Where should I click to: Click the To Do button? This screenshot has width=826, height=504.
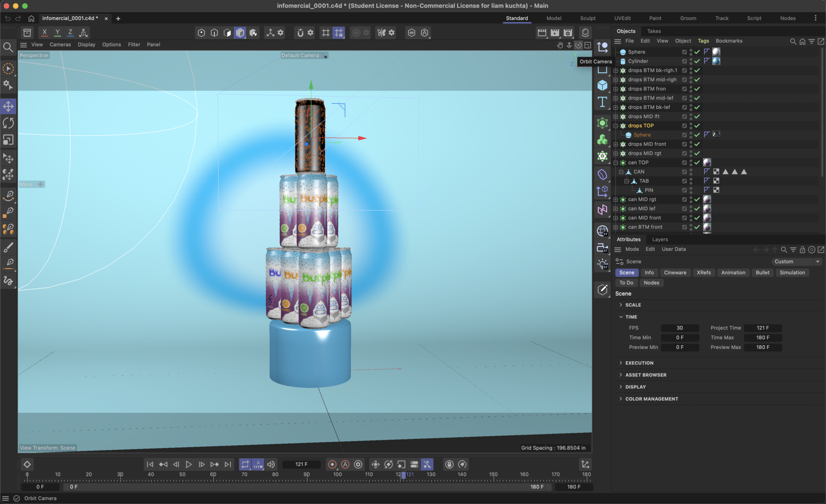pyautogui.click(x=626, y=283)
